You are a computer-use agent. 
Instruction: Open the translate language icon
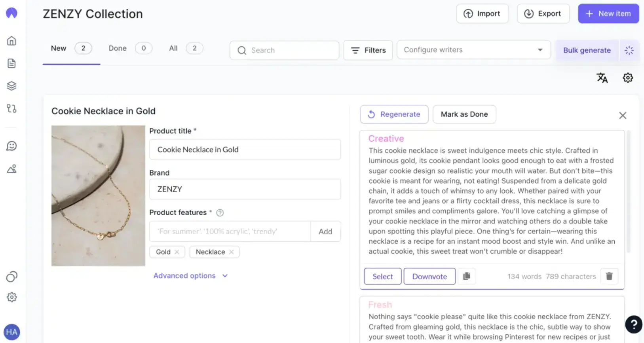point(602,78)
